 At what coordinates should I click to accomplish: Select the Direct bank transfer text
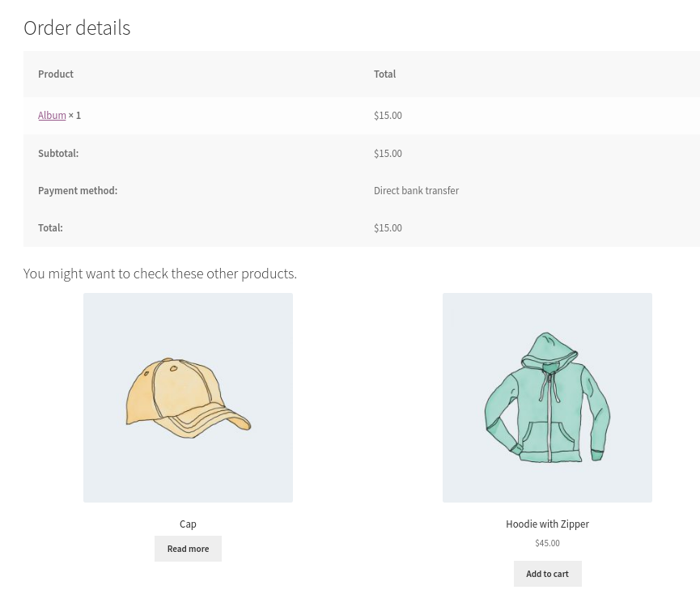[416, 191]
